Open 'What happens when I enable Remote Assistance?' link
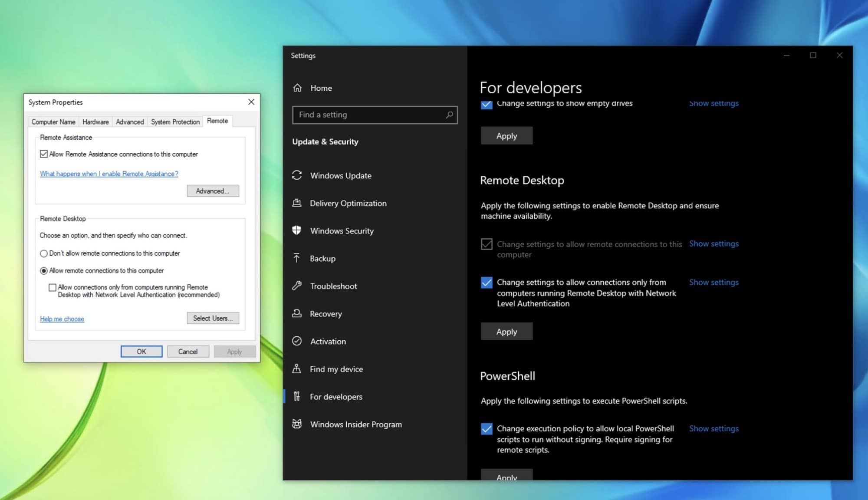This screenshot has height=500, width=868. point(109,174)
